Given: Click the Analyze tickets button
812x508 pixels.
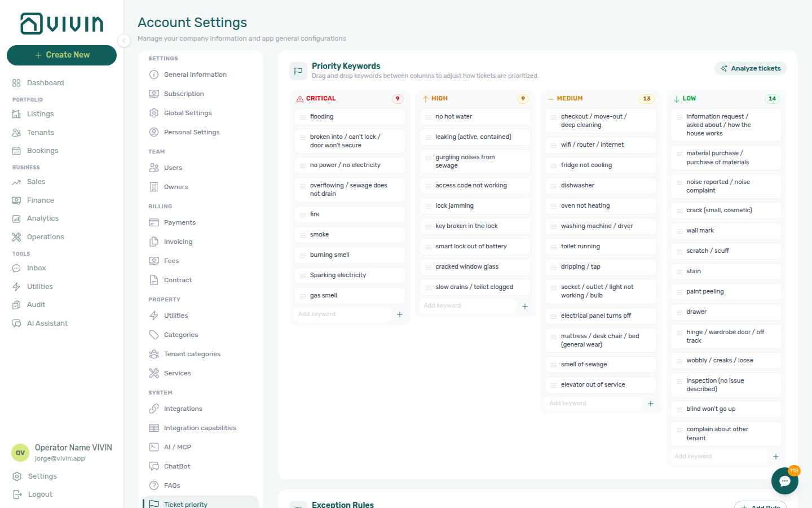Looking at the screenshot, I should click(751, 68).
